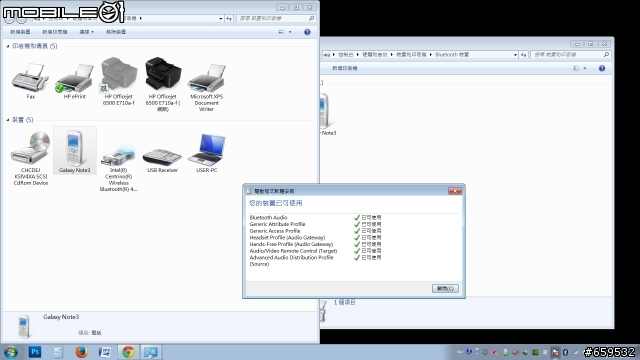
Task: Click view icon in front window toolbar
Action: 281,32
